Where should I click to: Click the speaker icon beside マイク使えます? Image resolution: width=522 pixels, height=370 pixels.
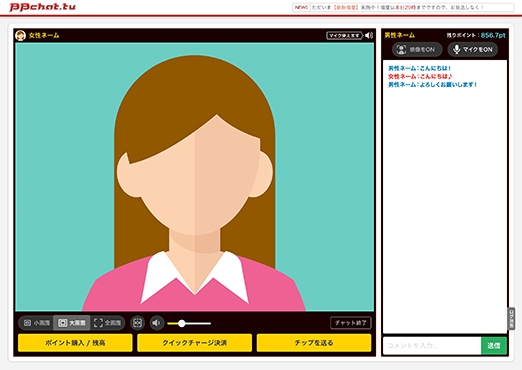369,35
